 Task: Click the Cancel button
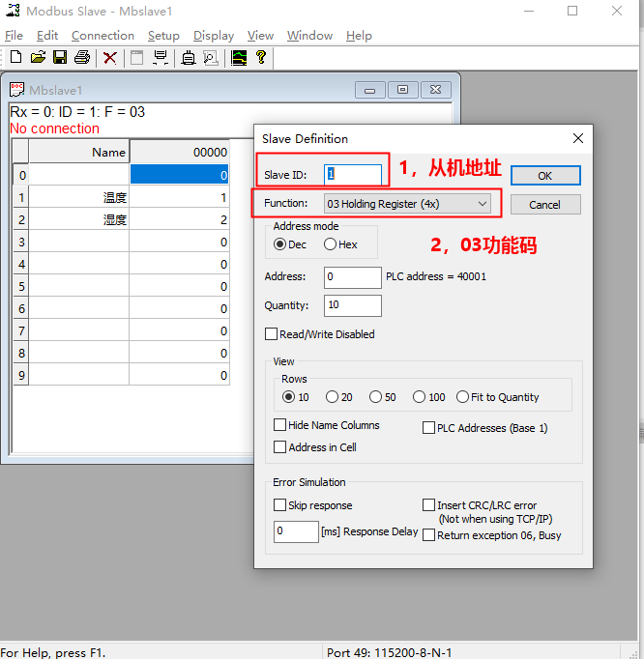pos(545,205)
